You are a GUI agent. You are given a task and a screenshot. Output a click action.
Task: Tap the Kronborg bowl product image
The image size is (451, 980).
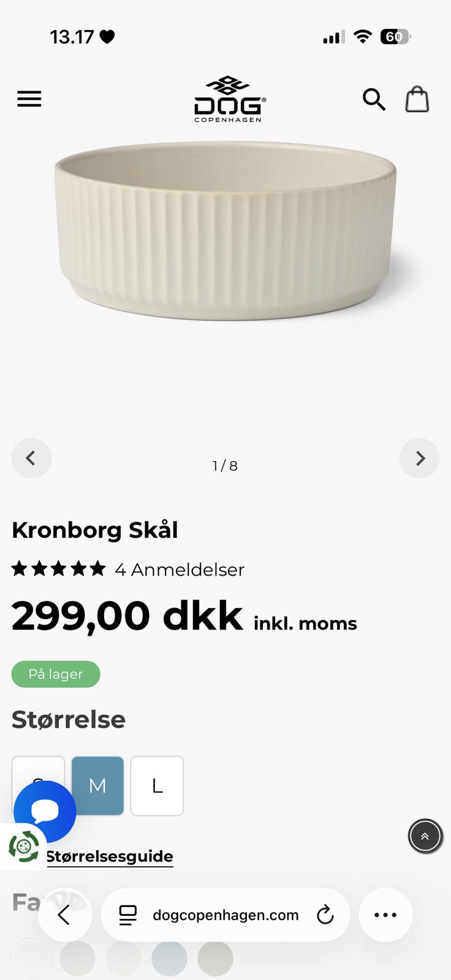tap(225, 230)
